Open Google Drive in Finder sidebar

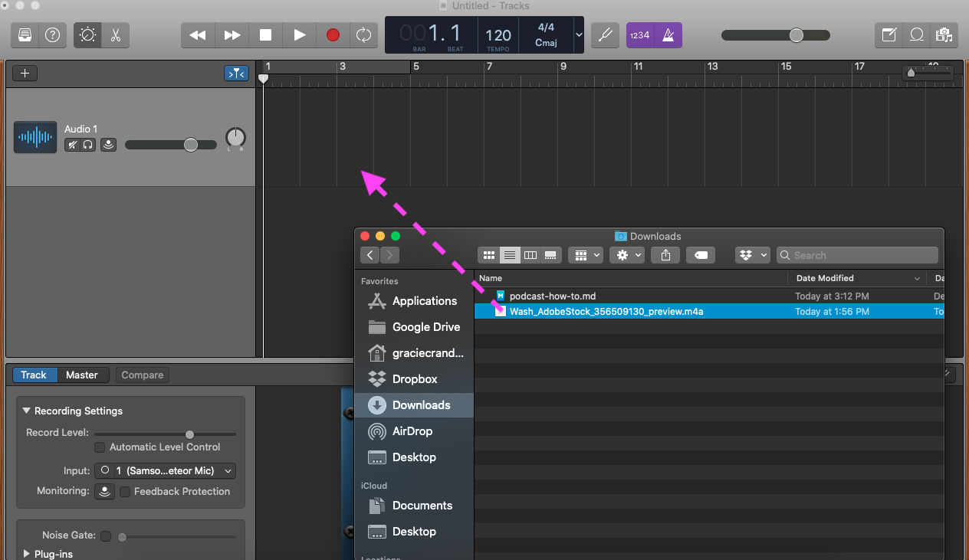(414, 327)
